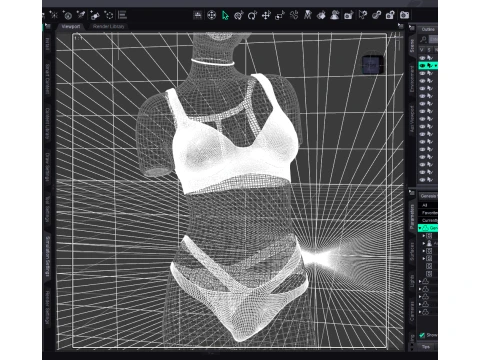This screenshot has height=360, width=480.
Task: Switch to the Scene side tab
Action: pos(412,46)
